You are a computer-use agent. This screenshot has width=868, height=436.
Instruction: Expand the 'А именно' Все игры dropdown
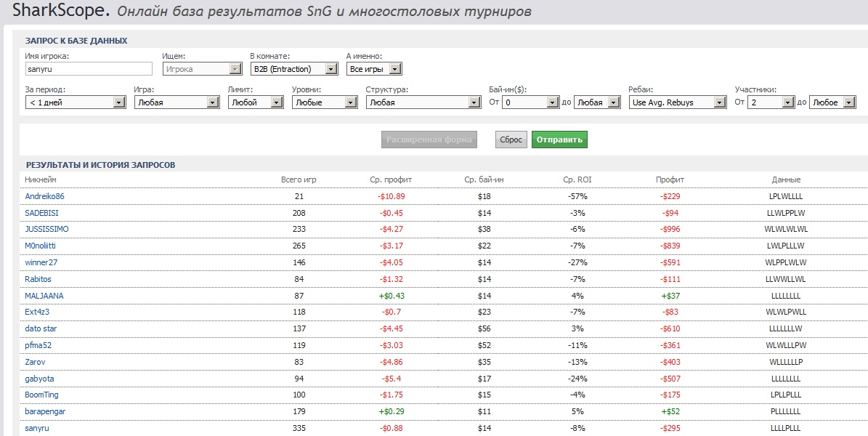[x=374, y=69]
